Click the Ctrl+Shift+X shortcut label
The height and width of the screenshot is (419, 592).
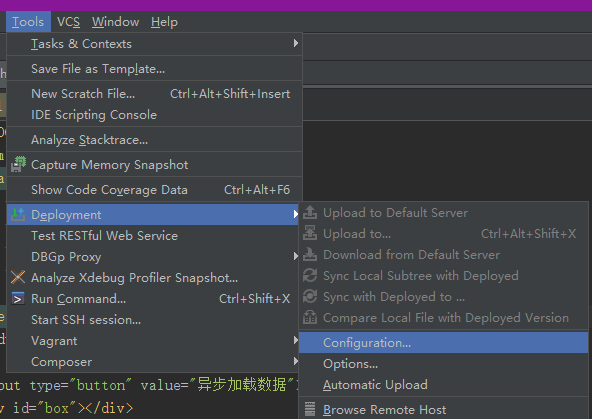pyautogui.click(x=254, y=299)
